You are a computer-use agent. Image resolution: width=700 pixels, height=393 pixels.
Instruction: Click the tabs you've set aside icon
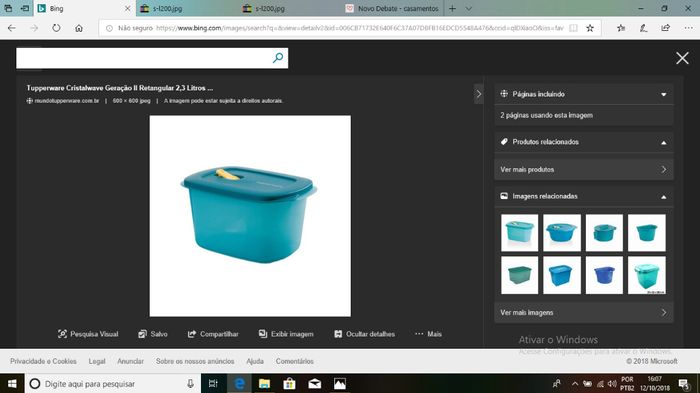coord(8,8)
